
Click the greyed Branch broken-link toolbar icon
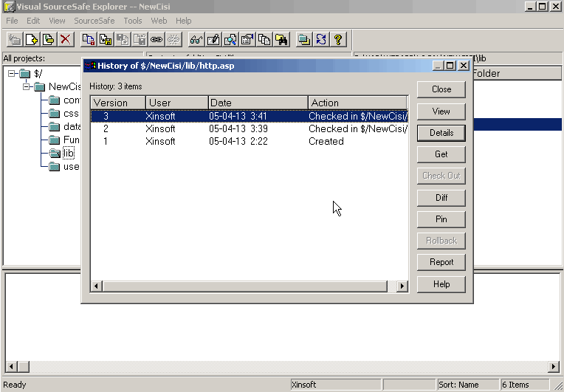click(173, 39)
